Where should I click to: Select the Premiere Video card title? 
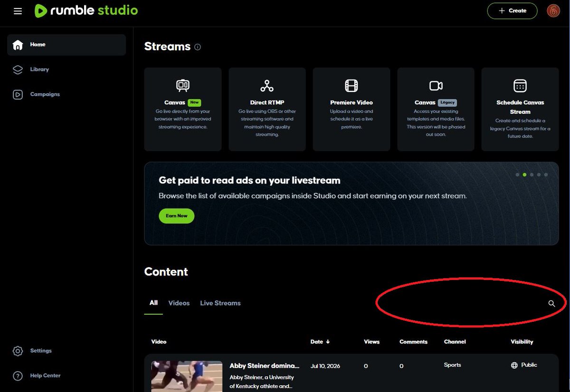[351, 103]
